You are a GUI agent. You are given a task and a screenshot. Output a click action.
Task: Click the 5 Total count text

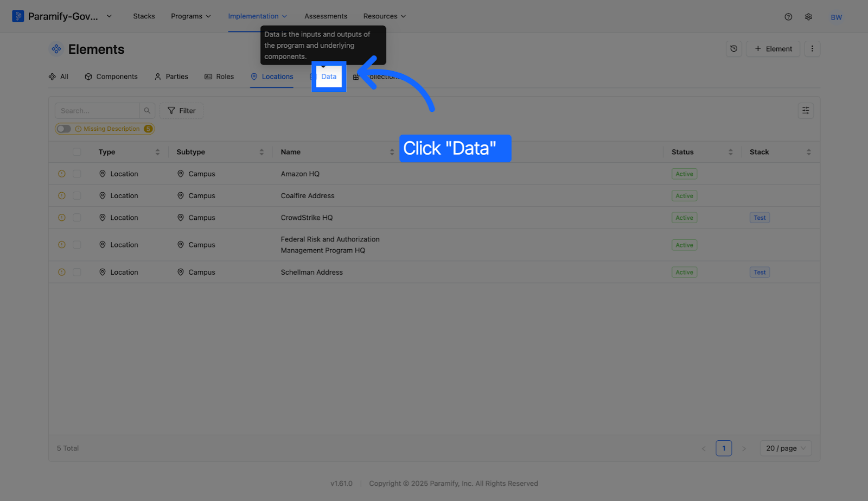click(x=68, y=448)
